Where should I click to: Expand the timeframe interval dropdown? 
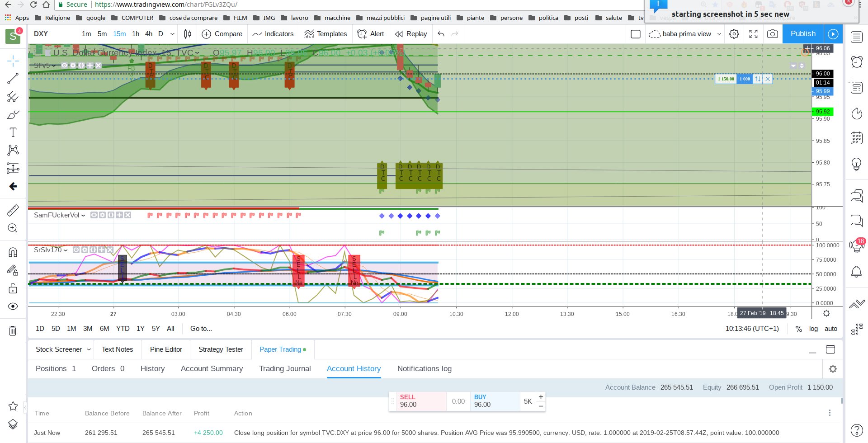172,34
